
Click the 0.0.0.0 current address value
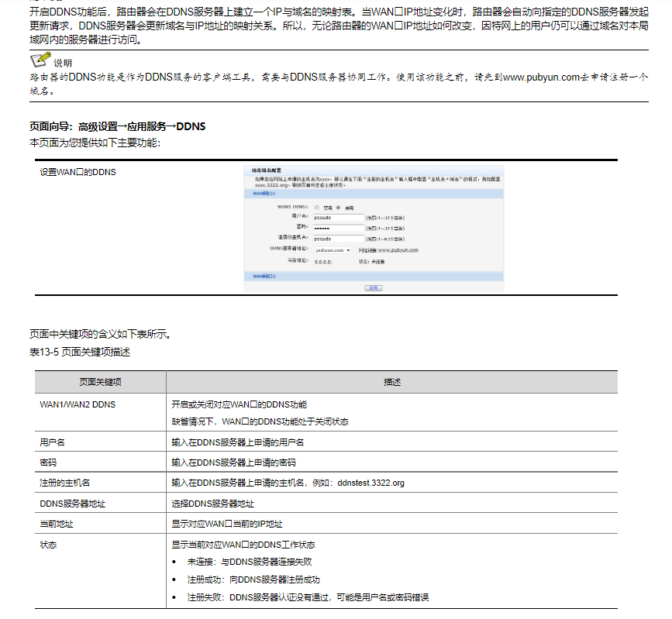[323, 262]
